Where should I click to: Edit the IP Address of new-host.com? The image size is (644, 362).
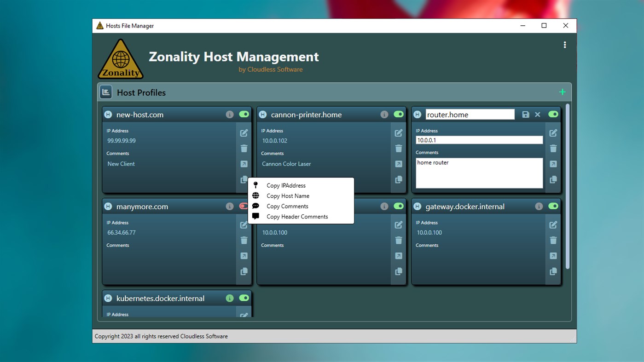pos(244,132)
